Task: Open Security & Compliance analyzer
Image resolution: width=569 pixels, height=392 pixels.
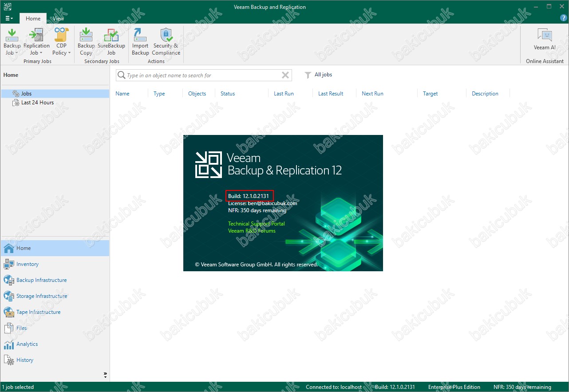Action: coord(166,42)
